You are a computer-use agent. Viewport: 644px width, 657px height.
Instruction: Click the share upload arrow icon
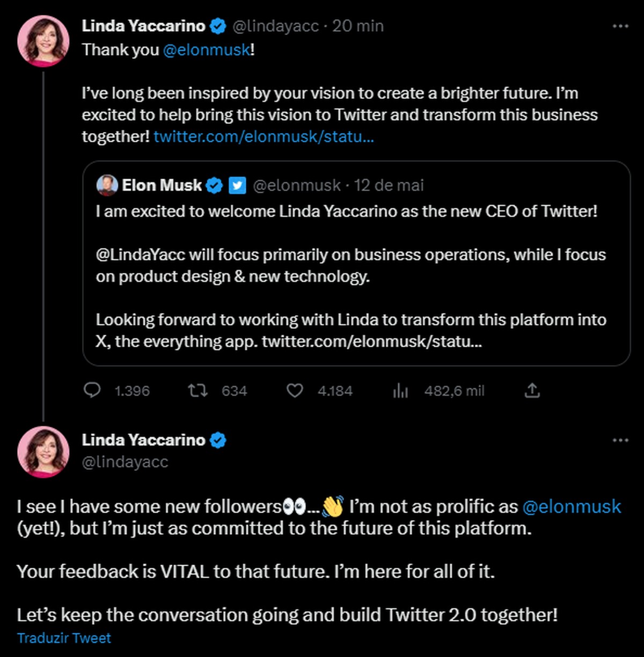tap(532, 391)
